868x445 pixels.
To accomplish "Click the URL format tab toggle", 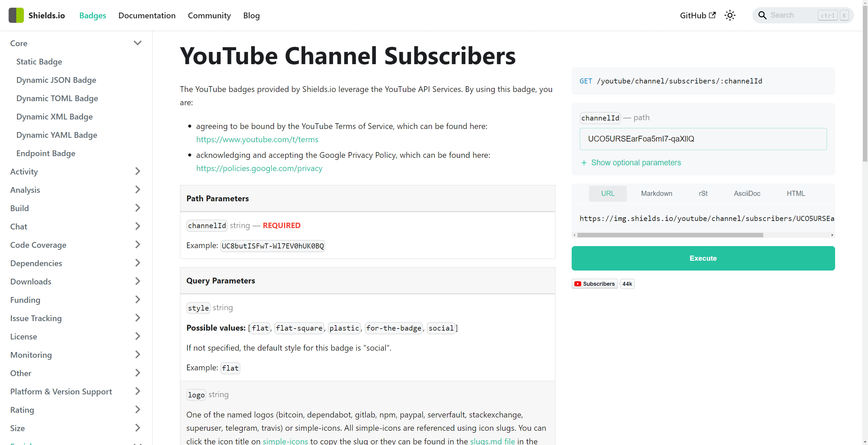I will coord(608,193).
